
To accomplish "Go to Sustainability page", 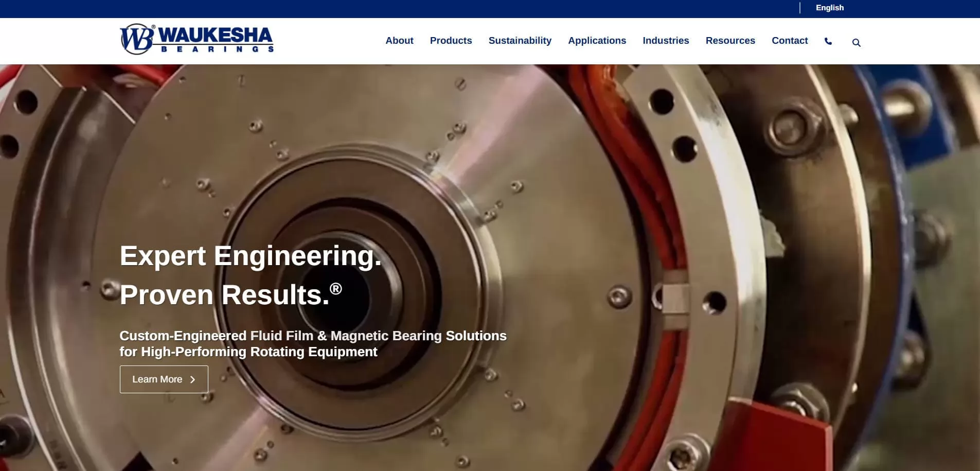I will (x=520, y=41).
